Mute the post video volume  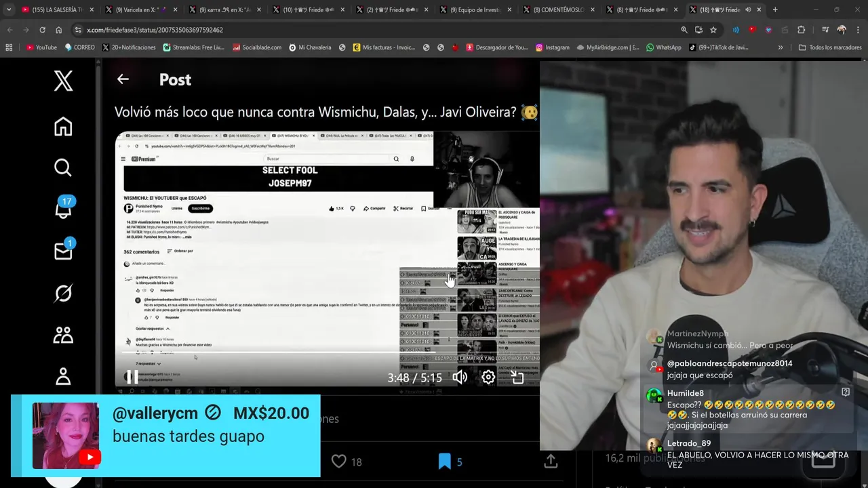(x=460, y=378)
